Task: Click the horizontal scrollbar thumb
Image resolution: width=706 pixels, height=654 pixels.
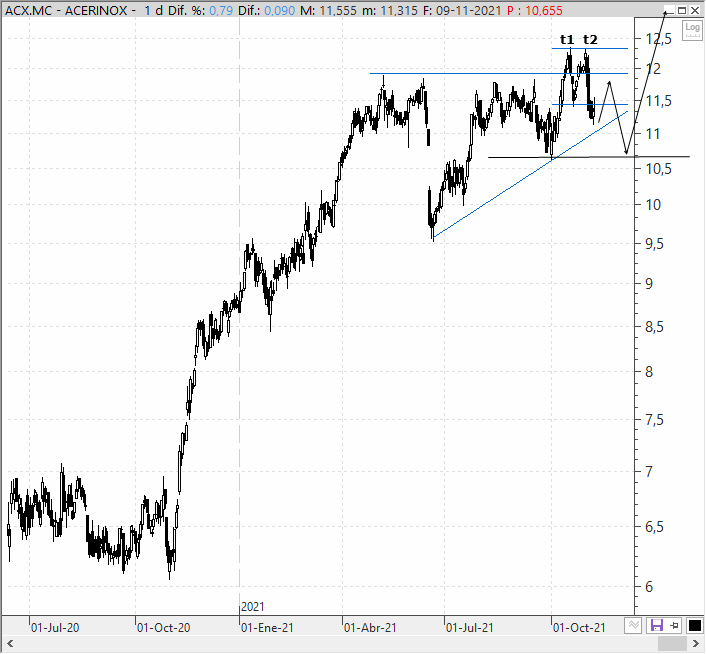Action: 672,644
